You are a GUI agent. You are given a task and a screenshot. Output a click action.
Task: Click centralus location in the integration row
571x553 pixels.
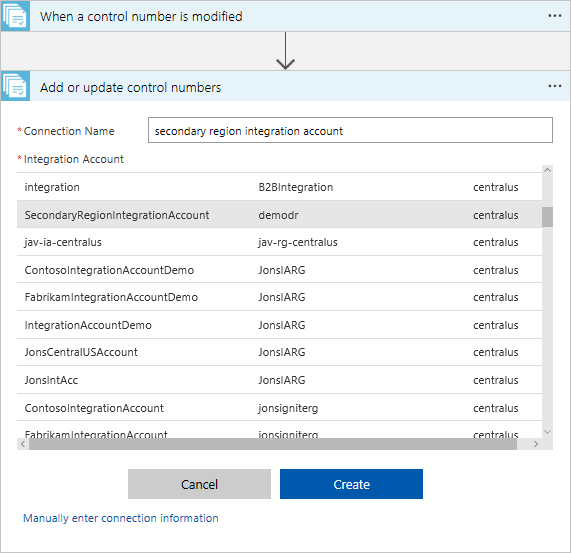[495, 187]
